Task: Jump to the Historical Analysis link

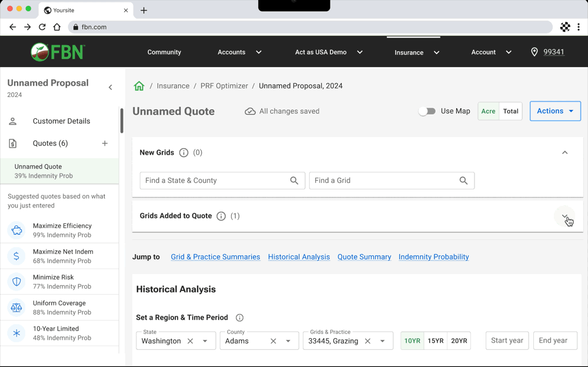Action: tap(299, 257)
